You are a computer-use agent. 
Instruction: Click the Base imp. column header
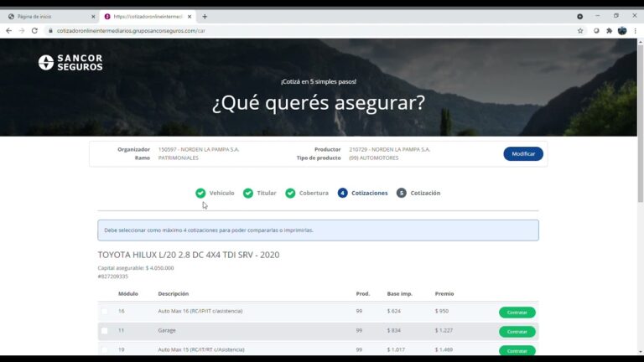pyautogui.click(x=400, y=294)
